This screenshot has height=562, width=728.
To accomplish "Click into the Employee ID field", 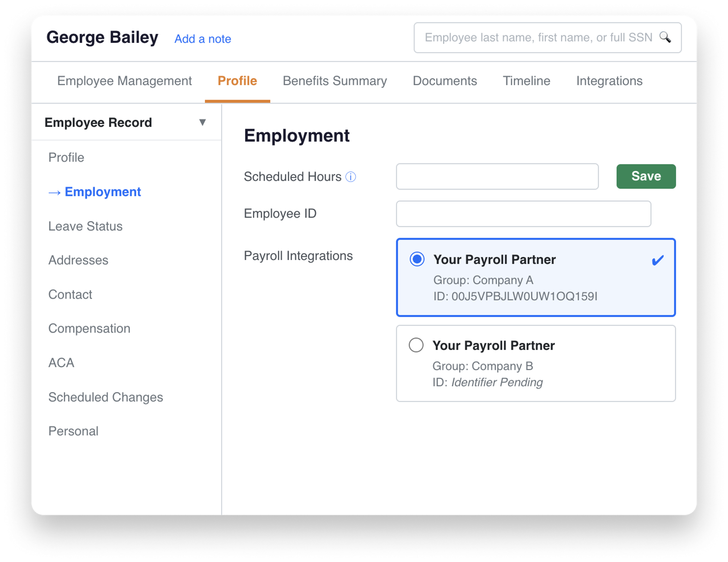I will pos(523,214).
